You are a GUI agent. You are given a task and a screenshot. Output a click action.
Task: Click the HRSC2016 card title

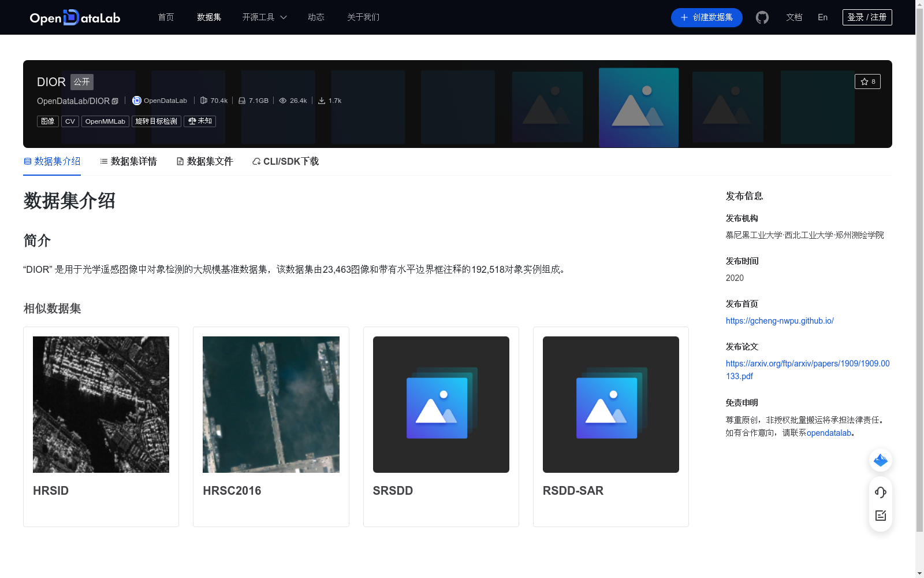232,491
